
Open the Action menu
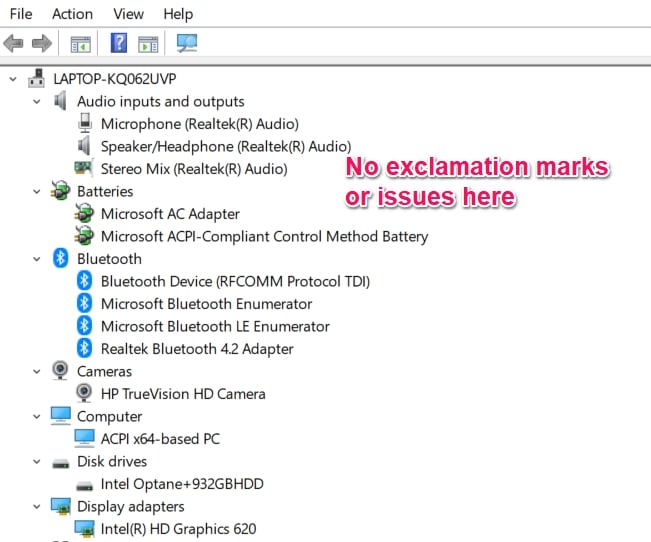tap(72, 14)
